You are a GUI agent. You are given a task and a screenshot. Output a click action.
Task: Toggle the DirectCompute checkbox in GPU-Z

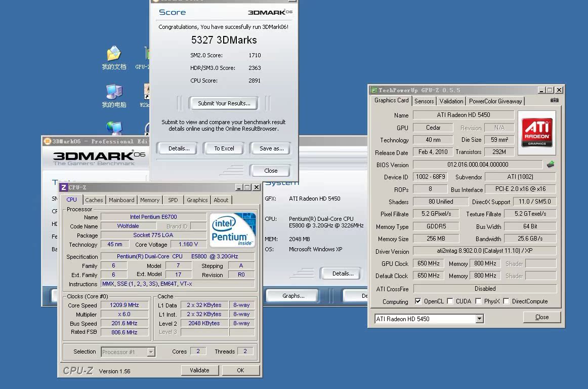[x=506, y=301]
